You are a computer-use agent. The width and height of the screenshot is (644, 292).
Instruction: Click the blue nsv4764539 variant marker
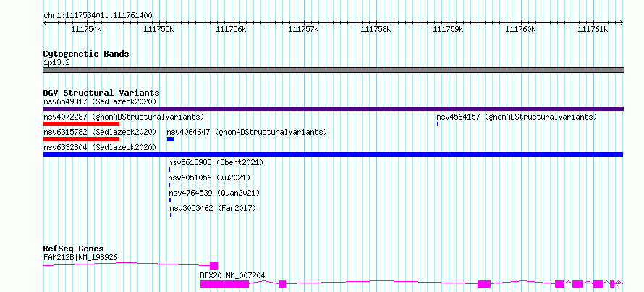(170, 200)
